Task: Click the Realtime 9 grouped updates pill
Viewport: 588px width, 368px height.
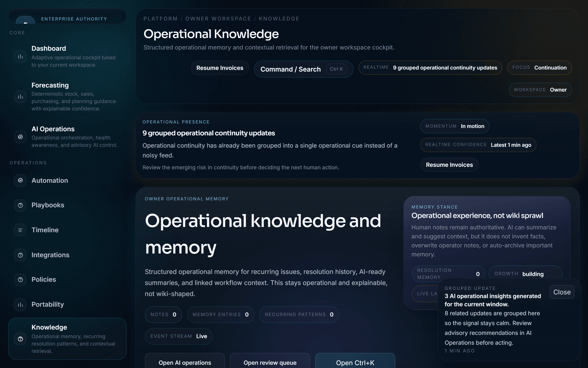Action: [430, 68]
